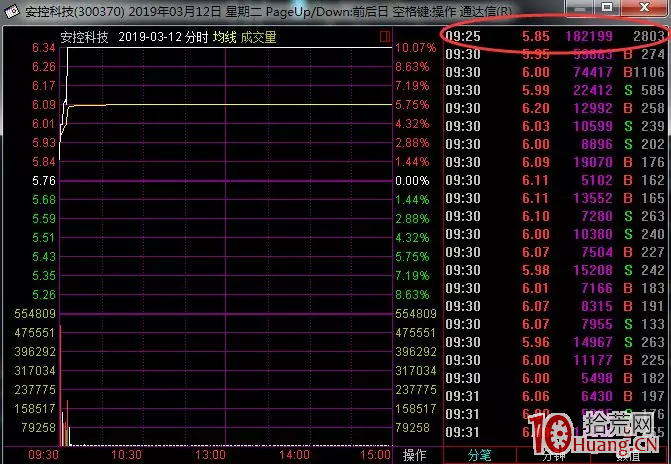Image resolution: width=671 pixels, height=464 pixels.
Task: Click the small red panel icon above the chart
Action: click(385, 36)
